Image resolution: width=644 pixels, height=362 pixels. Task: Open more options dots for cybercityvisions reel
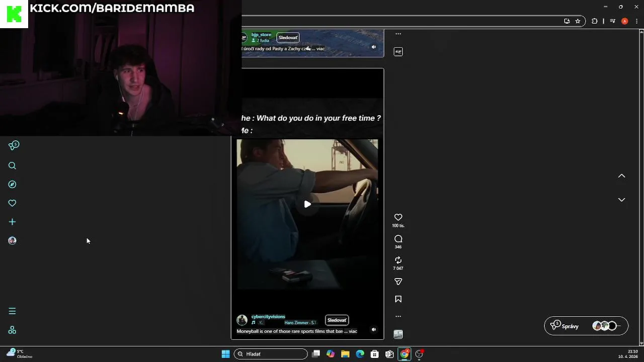click(x=398, y=316)
